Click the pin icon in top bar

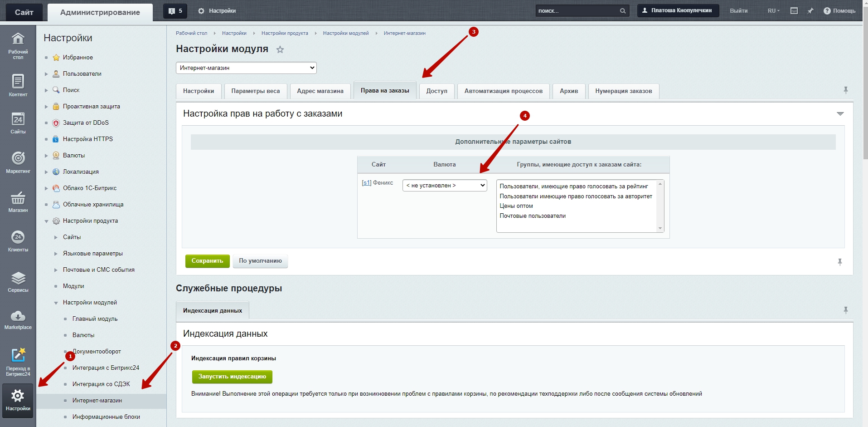pyautogui.click(x=810, y=11)
